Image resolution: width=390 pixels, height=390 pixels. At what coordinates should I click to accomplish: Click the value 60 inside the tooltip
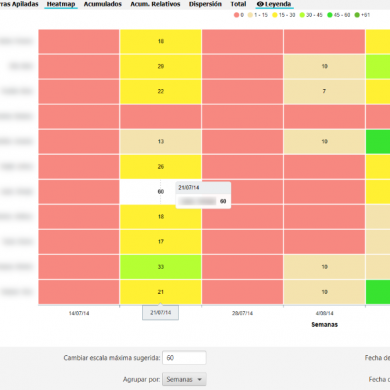223,201
